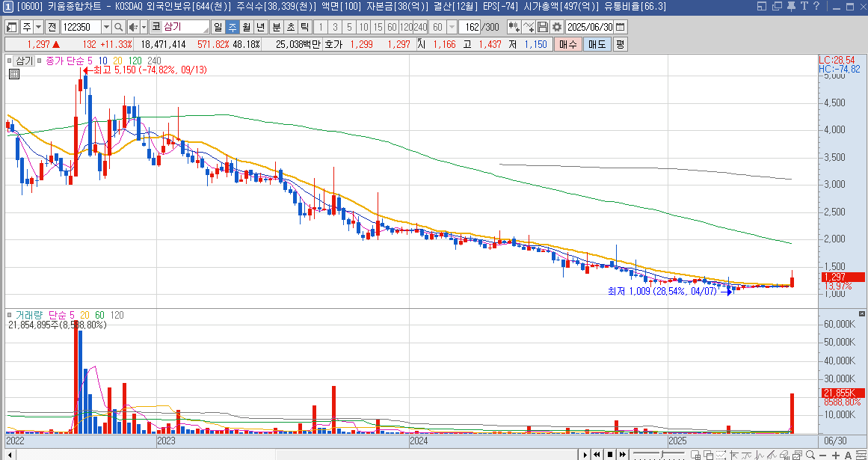Click the chart layout panel icon at toolbar start

coord(12,27)
